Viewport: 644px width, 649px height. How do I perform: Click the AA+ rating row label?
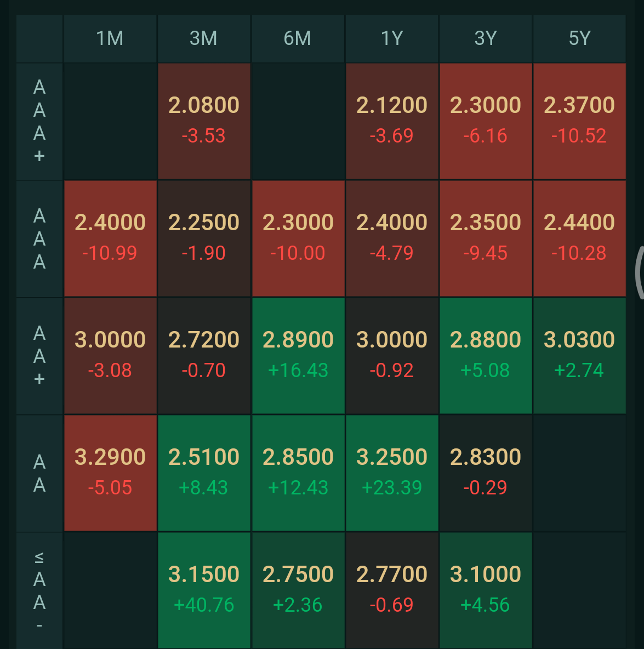click(x=39, y=356)
